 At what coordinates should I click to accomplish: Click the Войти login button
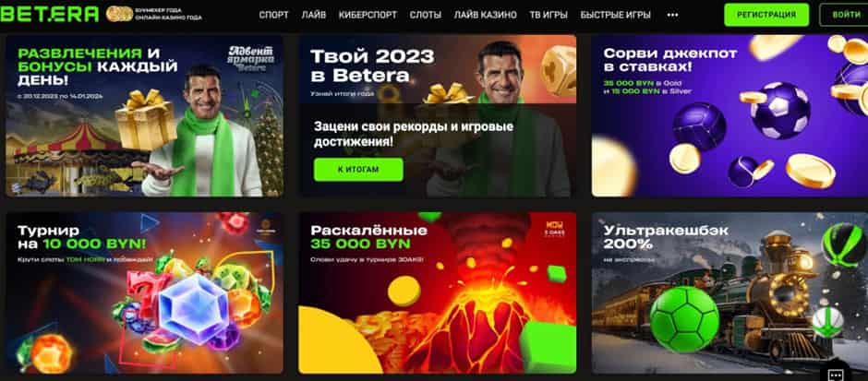click(x=845, y=15)
